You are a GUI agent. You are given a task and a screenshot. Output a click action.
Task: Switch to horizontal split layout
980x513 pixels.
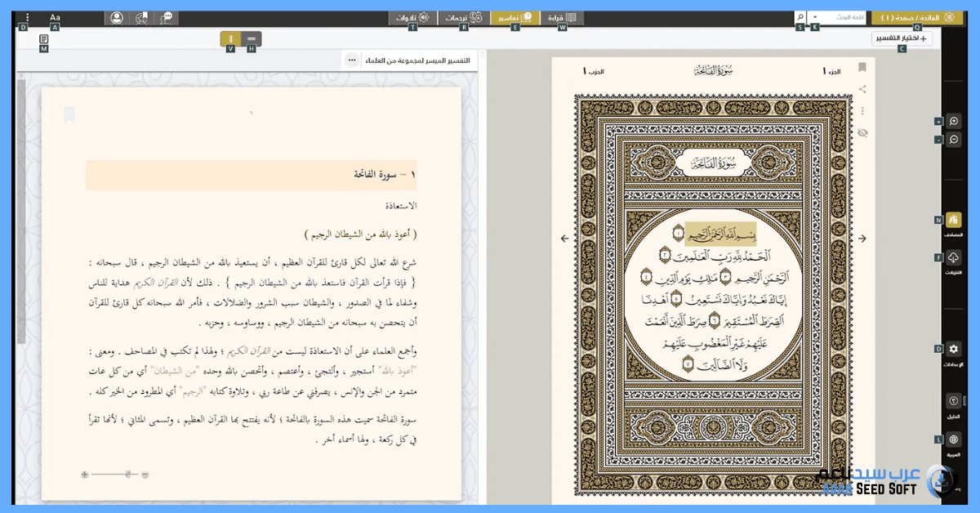[x=251, y=38]
